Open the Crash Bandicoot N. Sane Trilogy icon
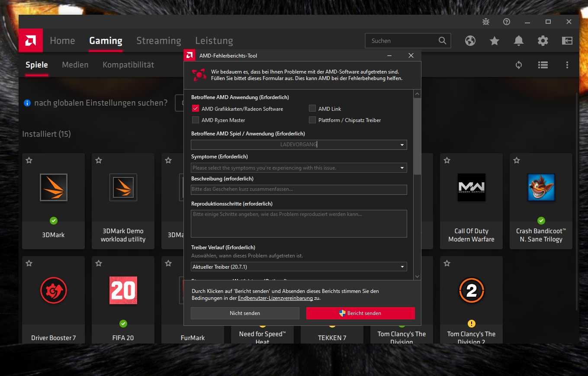588x376 pixels. (541, 187)
